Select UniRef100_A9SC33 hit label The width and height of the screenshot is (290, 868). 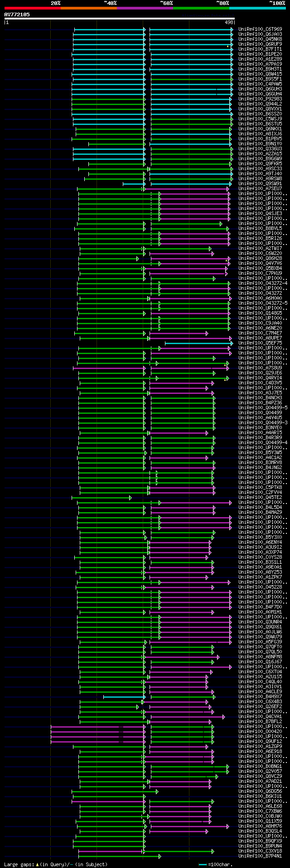pyautogui.click(x=260, y=168)
